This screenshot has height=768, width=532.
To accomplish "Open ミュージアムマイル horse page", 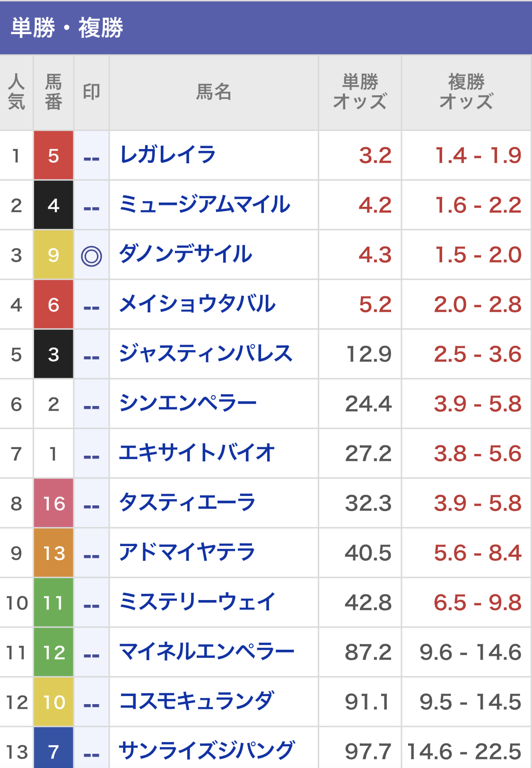I will 204,205.
